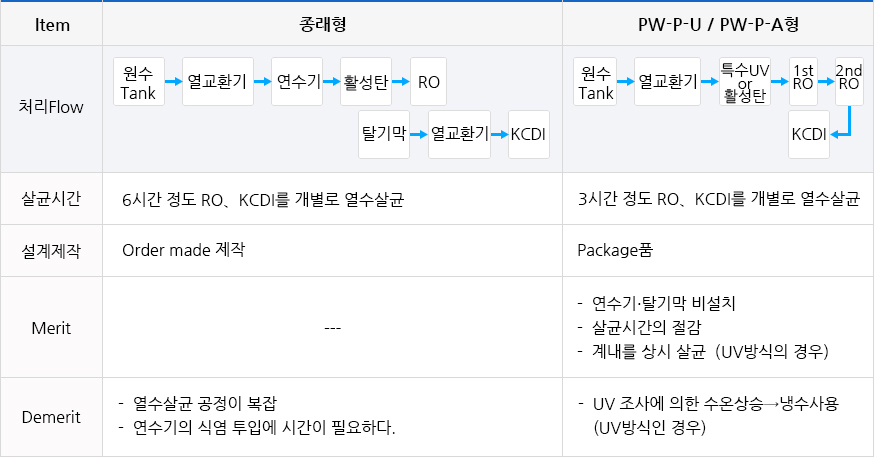The height and width of the screenshot is (458, 874).
Task: Select KCDI box under PW-P-U column
Action: [809, 134]
